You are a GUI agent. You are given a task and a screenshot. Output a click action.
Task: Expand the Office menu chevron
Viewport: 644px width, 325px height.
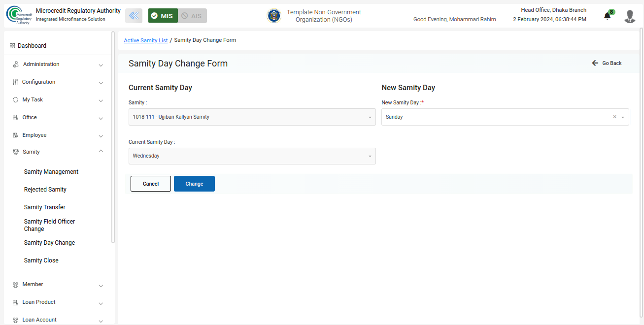coord(101,118)
